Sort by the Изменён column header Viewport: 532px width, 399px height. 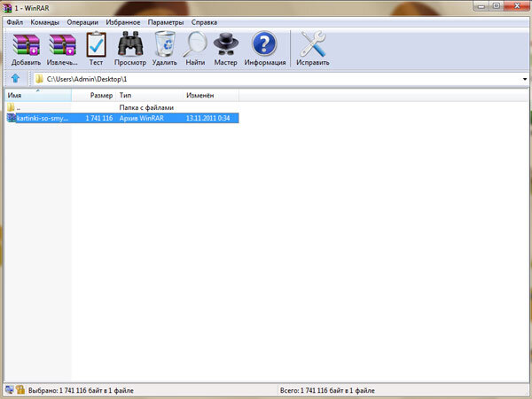point(212,96)
